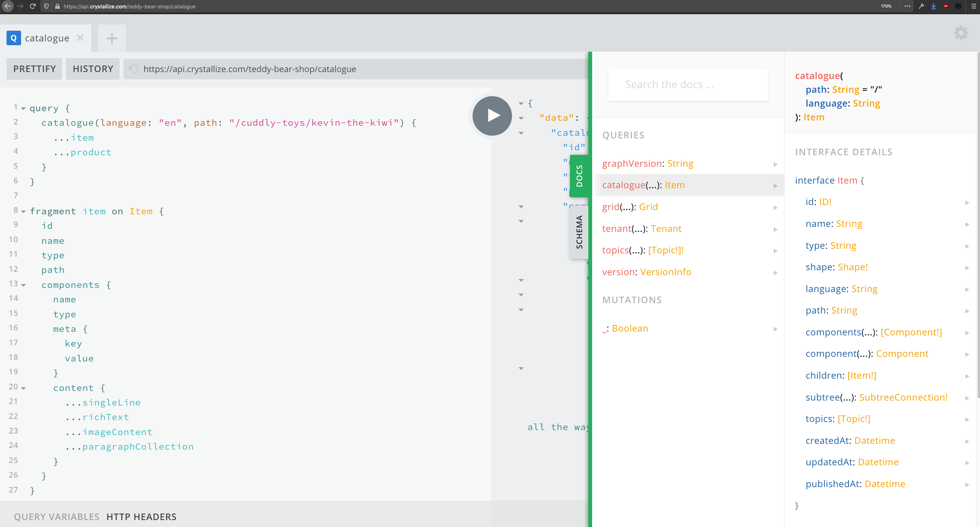Reload schema icon in endpoint bar
This screenshot has width=980, height=527.
point(133,69)
